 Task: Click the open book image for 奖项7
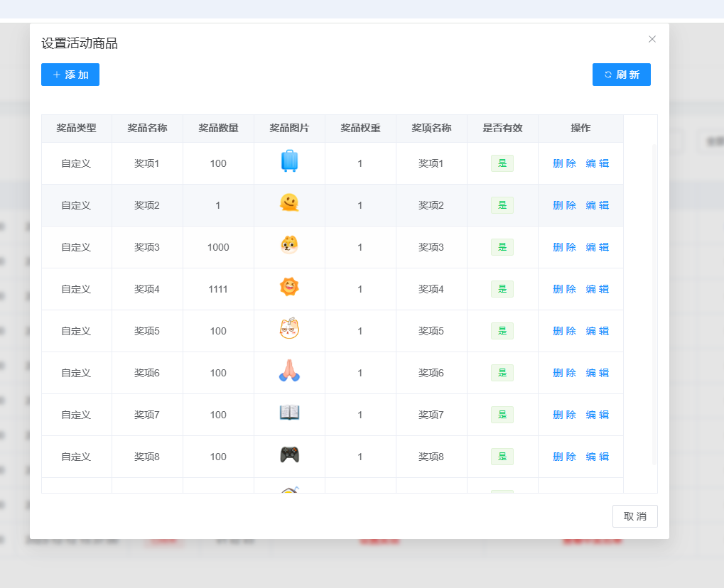point(289,413)
